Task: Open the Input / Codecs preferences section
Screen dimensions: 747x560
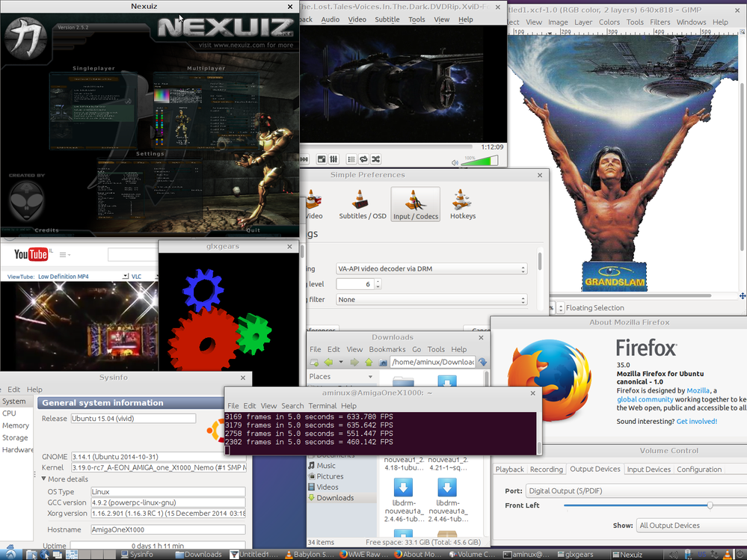Action: point(415,203)
